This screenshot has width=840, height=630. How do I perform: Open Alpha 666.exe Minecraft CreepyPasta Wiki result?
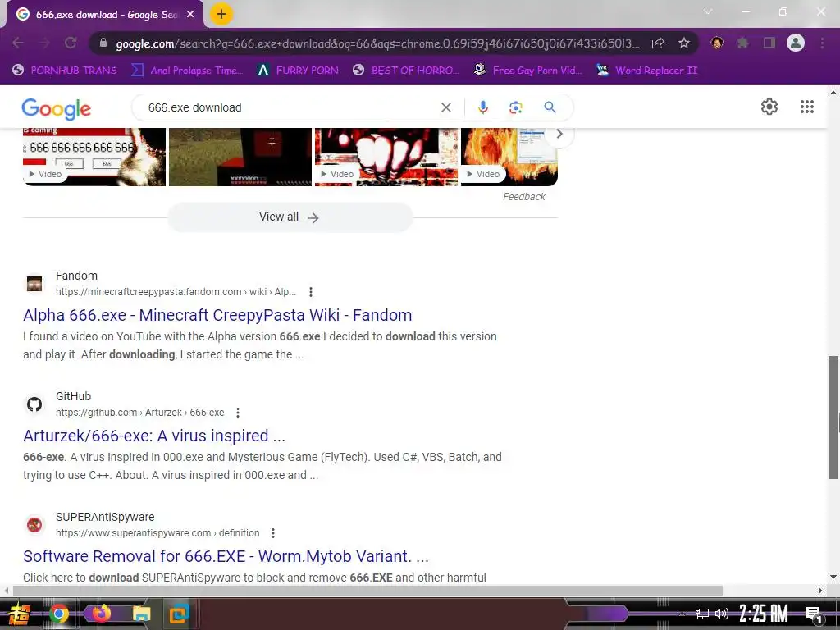click(217, 315)
